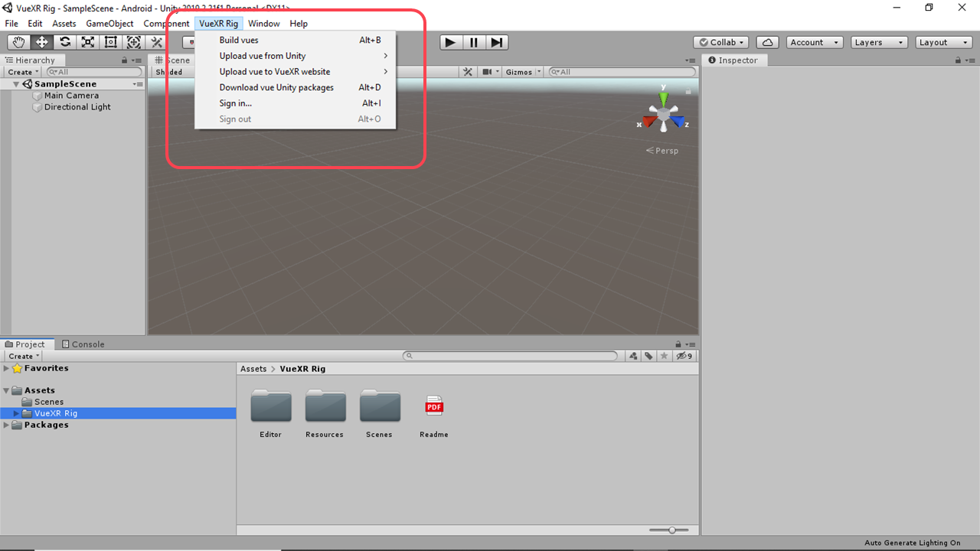Toggle the Inspector panel lock
Image resolution: width=980 pixels, height=551 pixels.
(958, 60)
